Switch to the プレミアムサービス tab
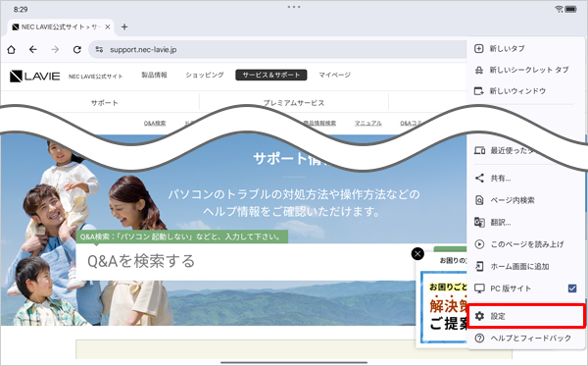Screen dimensions: 588x366 294,103
